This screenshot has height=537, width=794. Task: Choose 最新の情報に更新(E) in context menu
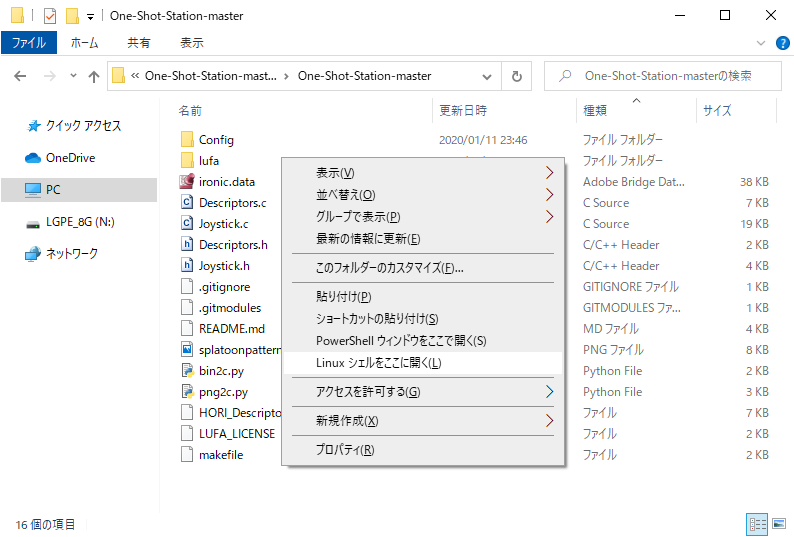pos(423,239)
